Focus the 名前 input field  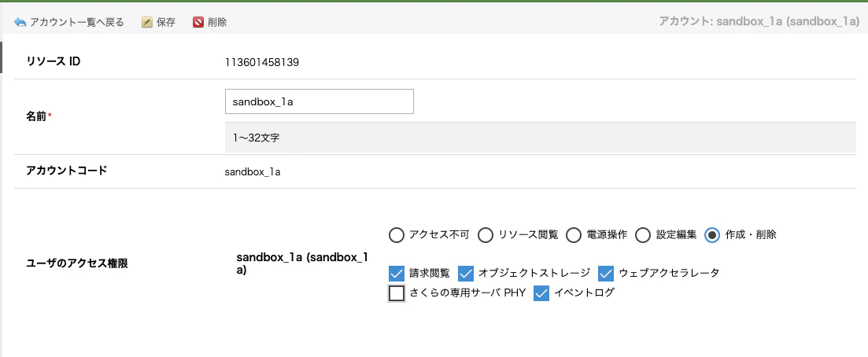point(319,101)
